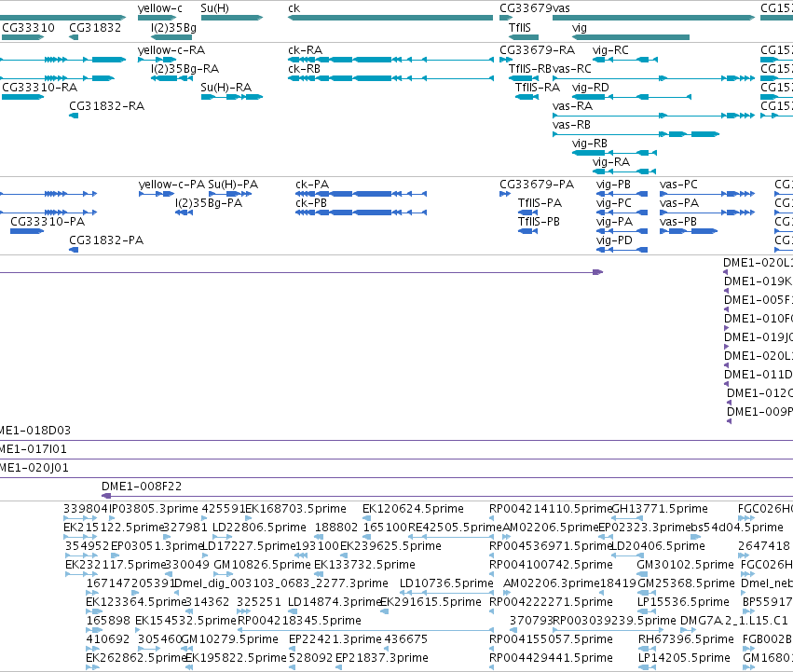
Task: Select the Su(H)-RA transcript label
Action: [x=226, y=87]
